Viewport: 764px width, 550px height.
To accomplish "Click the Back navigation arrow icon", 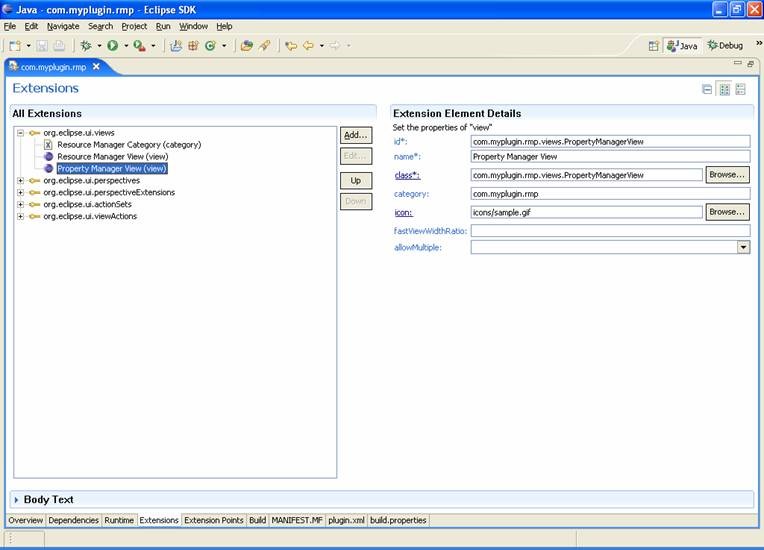I will [x=308, y=46].
